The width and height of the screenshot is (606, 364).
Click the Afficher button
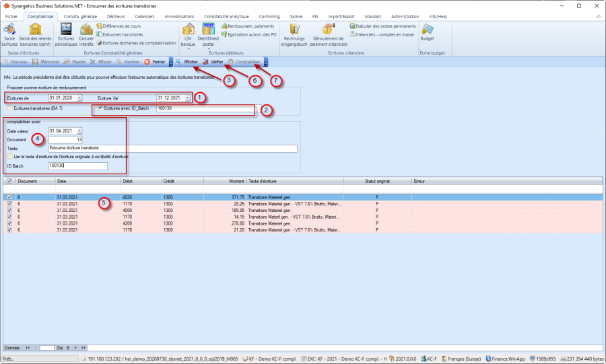click(x=187, y=61)
